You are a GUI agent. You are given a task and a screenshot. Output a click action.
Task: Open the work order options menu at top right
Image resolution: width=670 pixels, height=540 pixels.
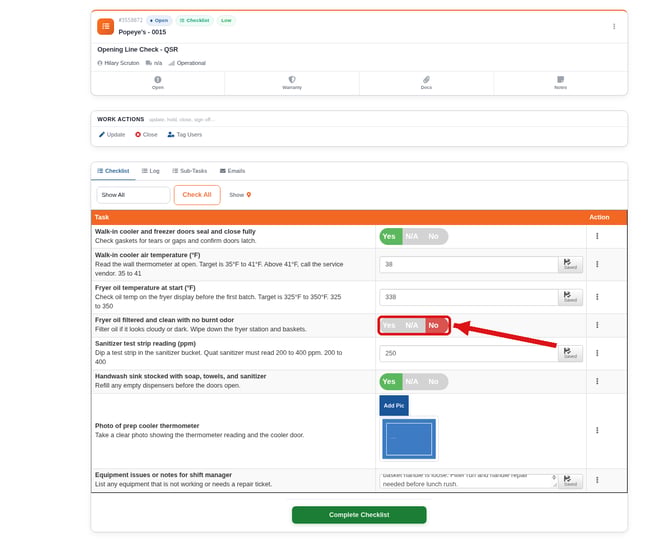pyautogui.click(x=614, y=26)
